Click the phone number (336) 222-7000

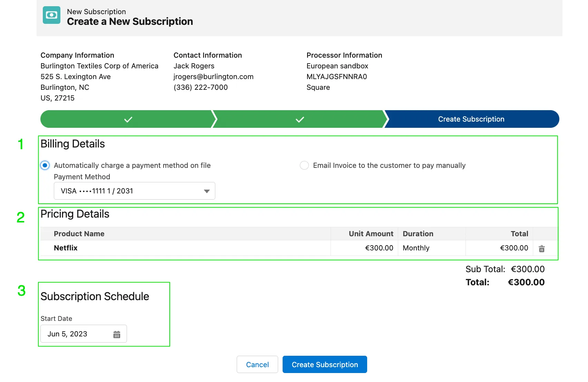[x=200, y=87]
